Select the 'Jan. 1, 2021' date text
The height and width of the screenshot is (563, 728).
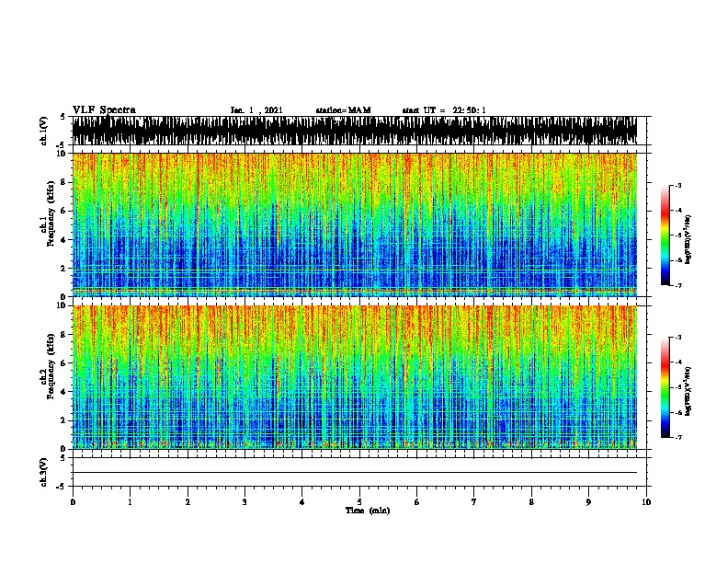(256, 110)
